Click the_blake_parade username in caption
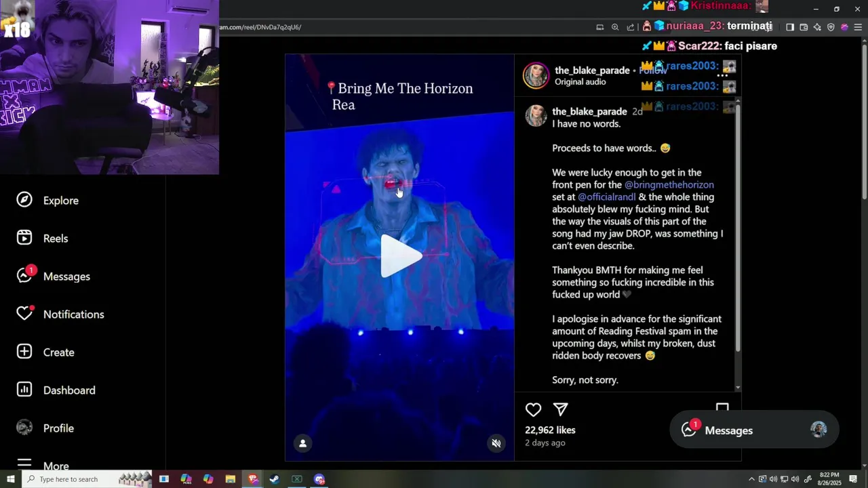868x488 pixels. coord(589,111)
